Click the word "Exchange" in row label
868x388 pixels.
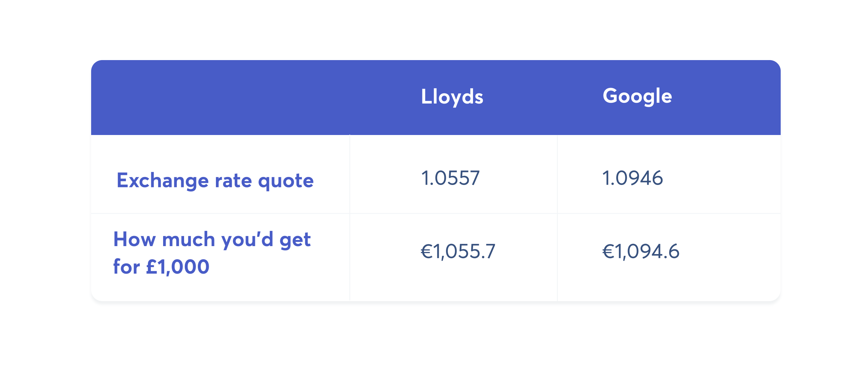coord(162,180)
